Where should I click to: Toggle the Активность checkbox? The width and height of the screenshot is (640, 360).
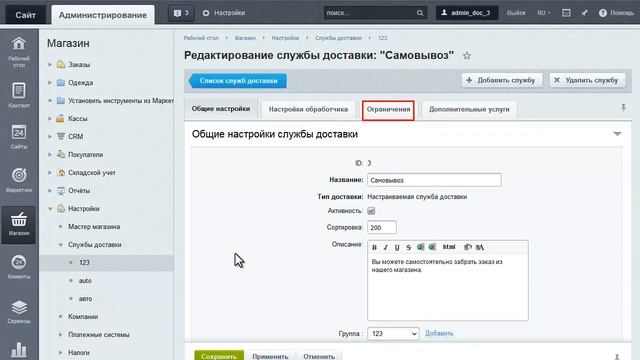click(371, 211)
